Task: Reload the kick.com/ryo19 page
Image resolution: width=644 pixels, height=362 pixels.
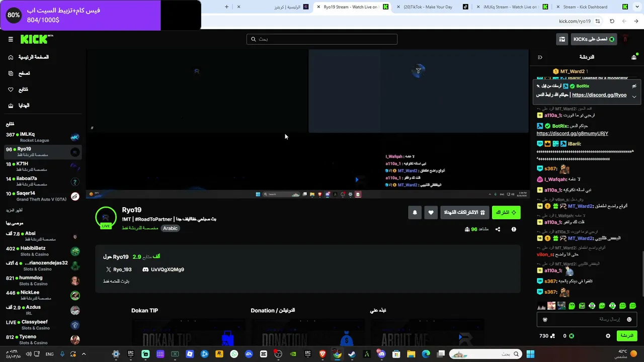Action: (x=612, y=21)
